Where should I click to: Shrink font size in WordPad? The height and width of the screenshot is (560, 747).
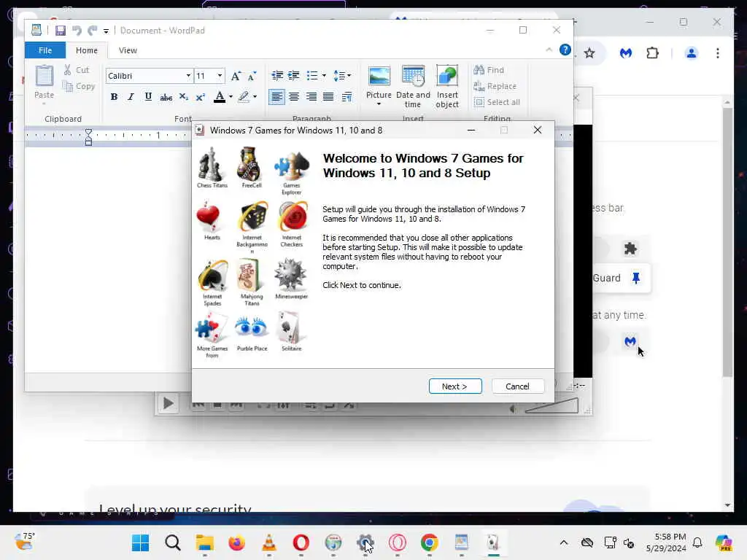252,76
